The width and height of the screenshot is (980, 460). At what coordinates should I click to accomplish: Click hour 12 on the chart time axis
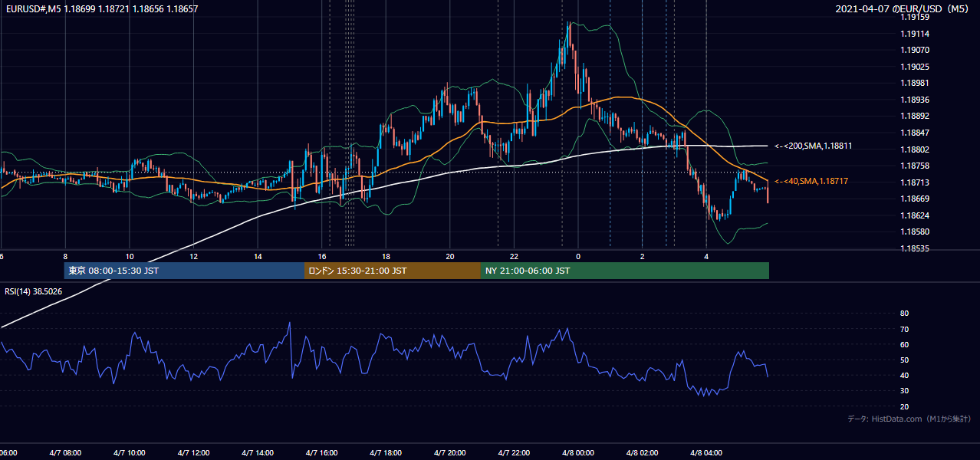coord(194,256)
